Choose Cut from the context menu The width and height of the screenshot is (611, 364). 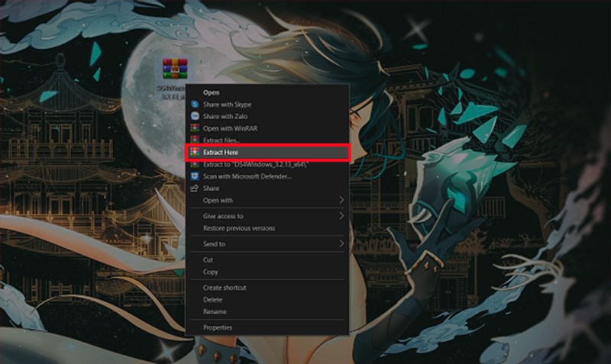[x=209, y=259]
